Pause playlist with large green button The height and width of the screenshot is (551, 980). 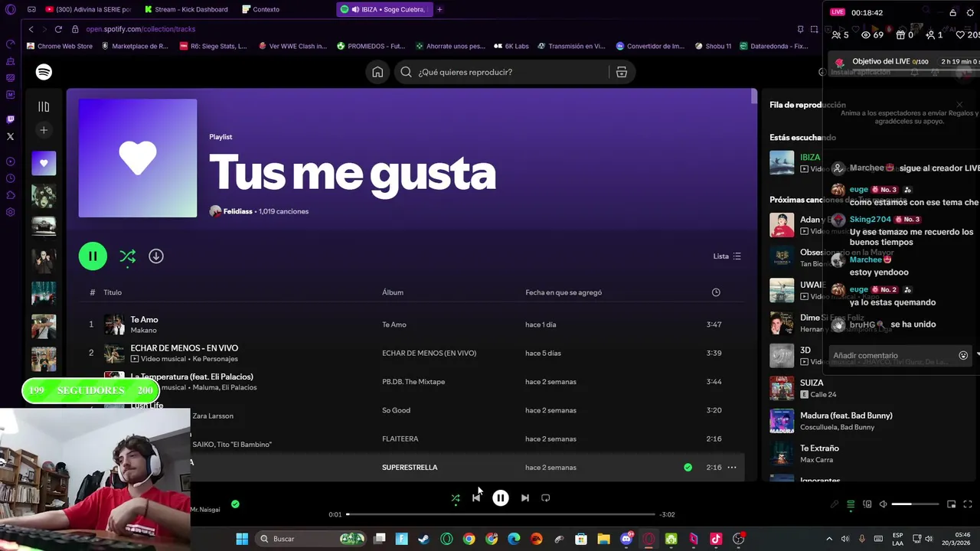tap(93, 256)
